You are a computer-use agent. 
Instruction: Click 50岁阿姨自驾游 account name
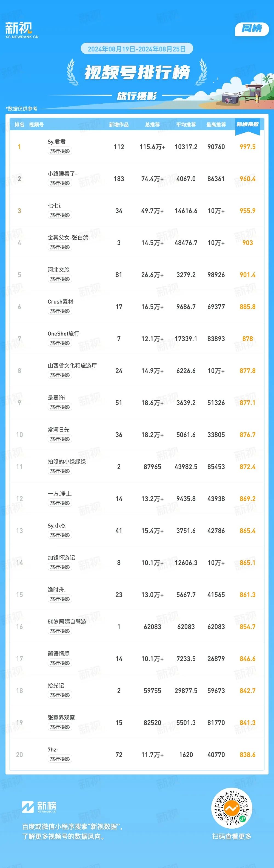click(x=67, y=622)
